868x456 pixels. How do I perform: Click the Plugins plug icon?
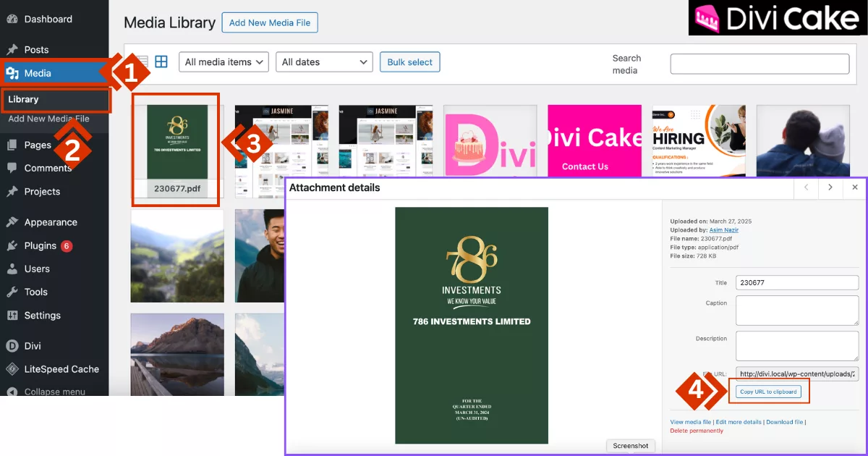(12, 245)
